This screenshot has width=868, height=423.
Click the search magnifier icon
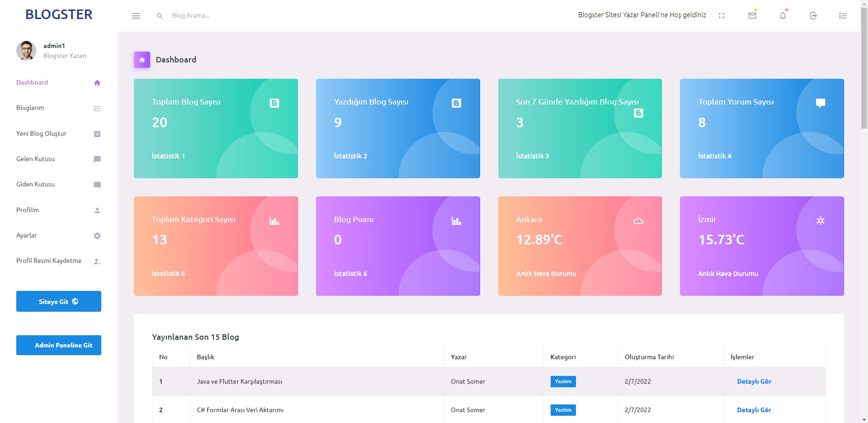click(x=160, y=16)
